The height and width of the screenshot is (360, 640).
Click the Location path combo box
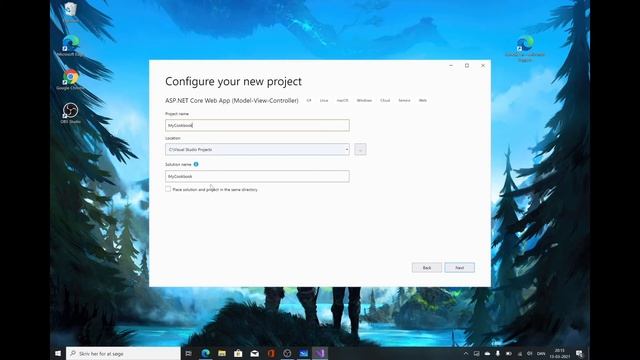click(x=257, y=149)
